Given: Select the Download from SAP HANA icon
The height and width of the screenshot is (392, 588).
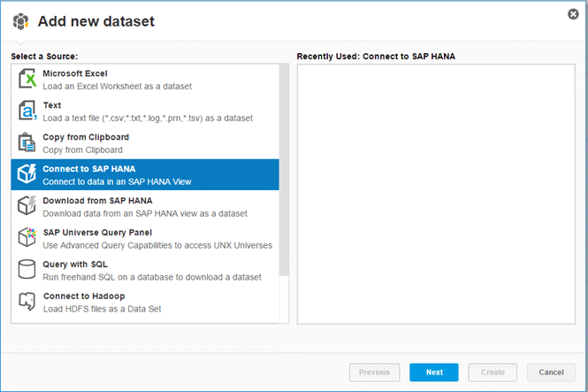Looking at the screenshot, I should (x=27, y=205).
